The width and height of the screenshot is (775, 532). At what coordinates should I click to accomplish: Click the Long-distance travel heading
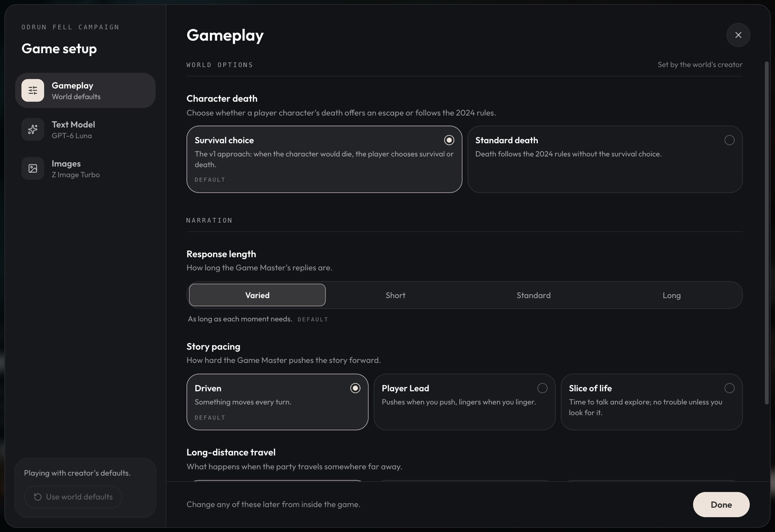pyautogui.click(x=231, y=452)
